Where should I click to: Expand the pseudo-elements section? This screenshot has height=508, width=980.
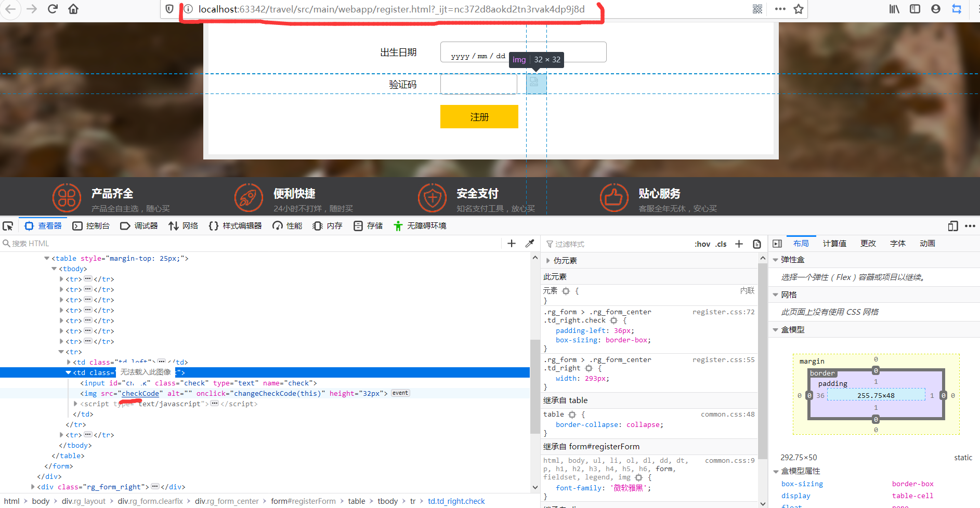click(x=548, y=261)
